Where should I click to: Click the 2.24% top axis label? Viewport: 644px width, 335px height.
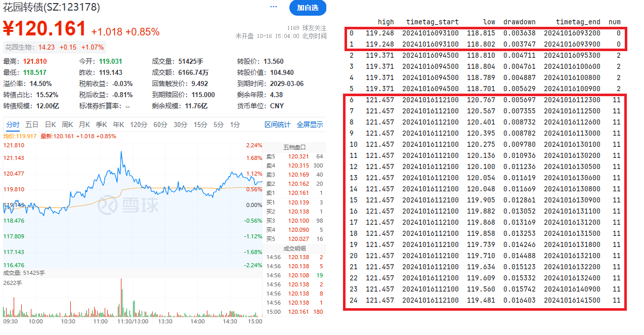coord(254,145)
